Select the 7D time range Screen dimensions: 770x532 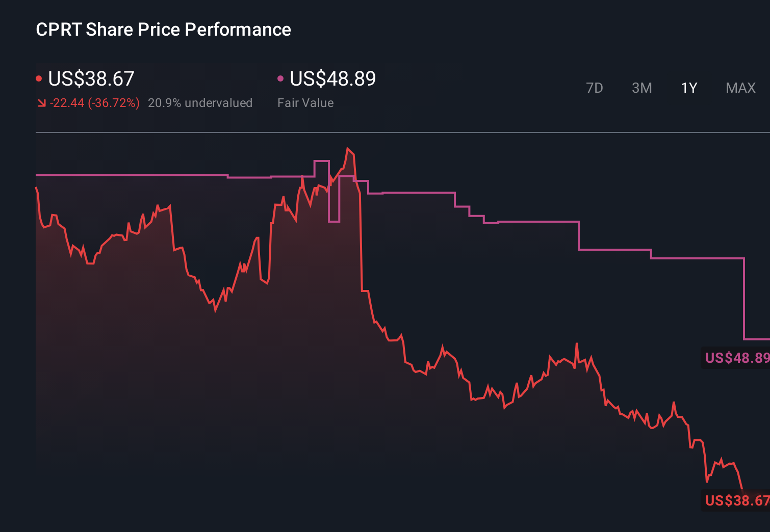[595, 88]
